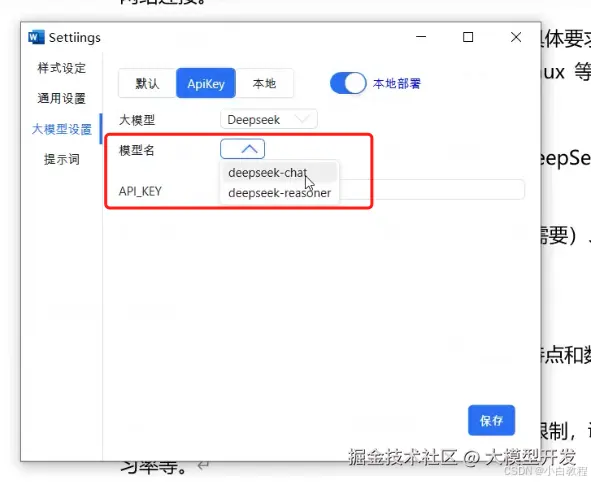This screenshot has height=482, width=591.
Task: Select deepseek-chat from the model list
Action: 280,173
